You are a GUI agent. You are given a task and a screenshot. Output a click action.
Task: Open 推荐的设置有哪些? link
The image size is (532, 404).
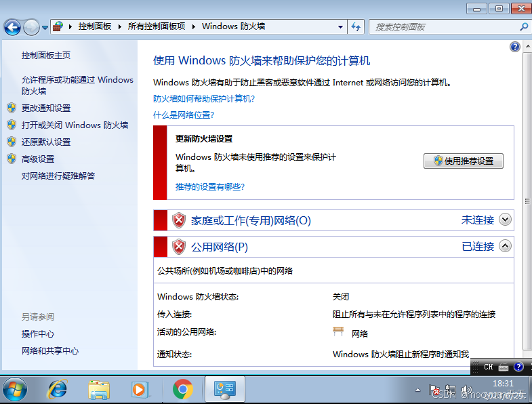[x=209, y=186]
